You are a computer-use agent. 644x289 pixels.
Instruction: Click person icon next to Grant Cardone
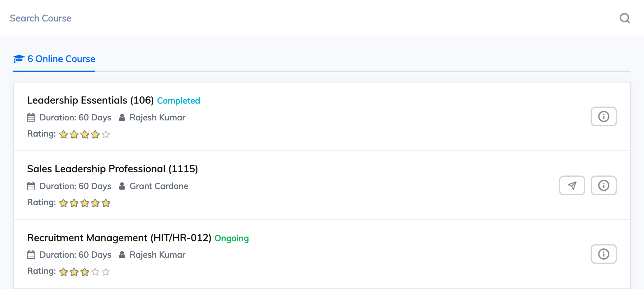tap(122, 186)
